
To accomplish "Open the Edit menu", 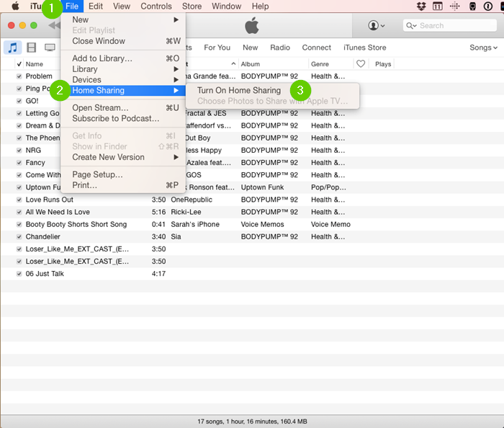I will pos(96,6).
